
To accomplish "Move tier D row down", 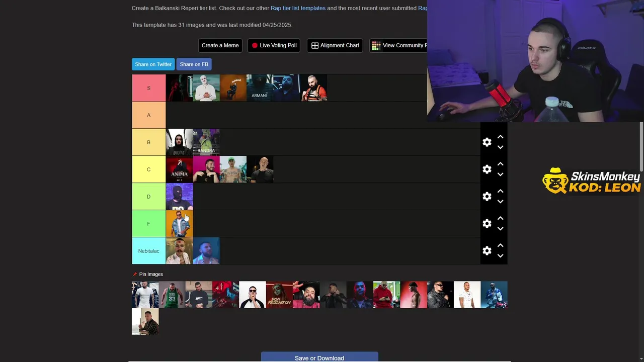I will pyautogui.click(x=500, y=202).
